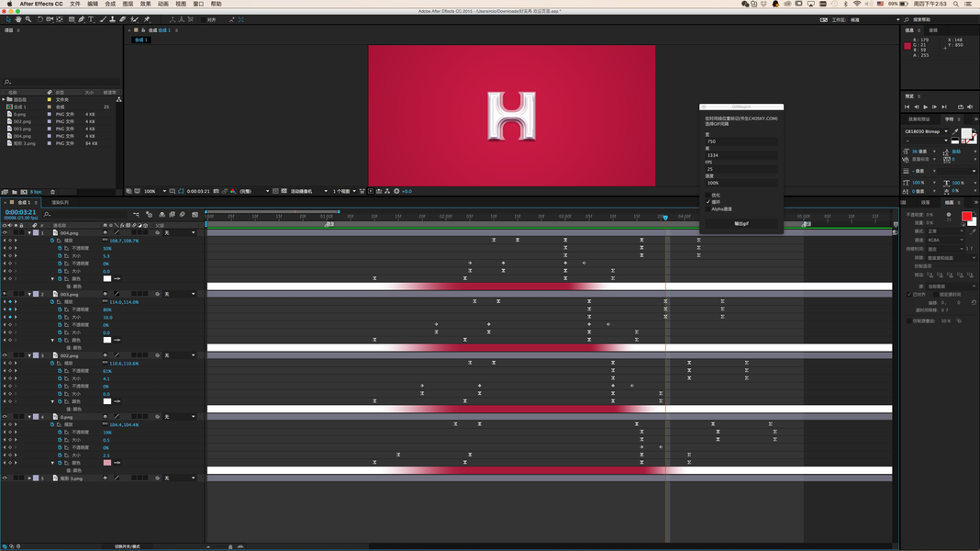Image resolution: width=980 pixels, height=551 pixels.
Task: Click the snapshot camera icon in viewer
Action: (x=217, y=191)
